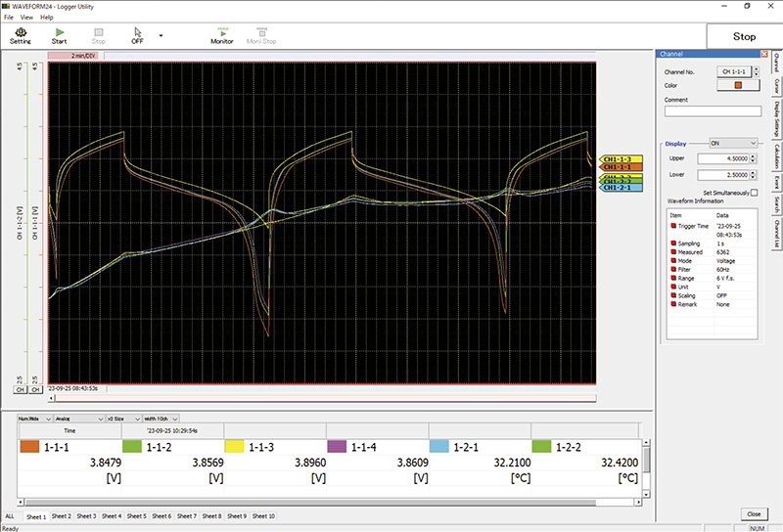The width and height of the screenshot is (783, 532).
Task: Switch to the Calculation side tab
Action: pos(776,156)
